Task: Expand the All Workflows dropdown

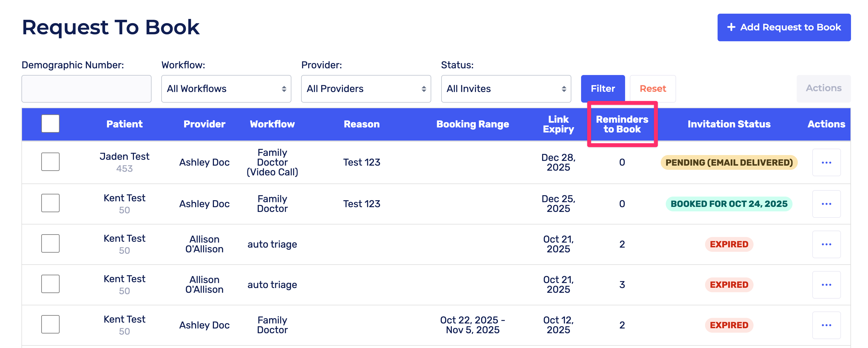Action: [226, 89]
